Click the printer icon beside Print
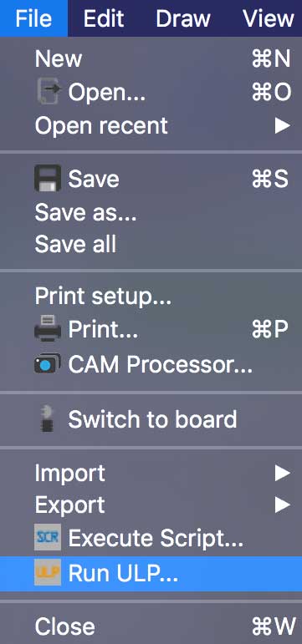 tap(48, 328)
